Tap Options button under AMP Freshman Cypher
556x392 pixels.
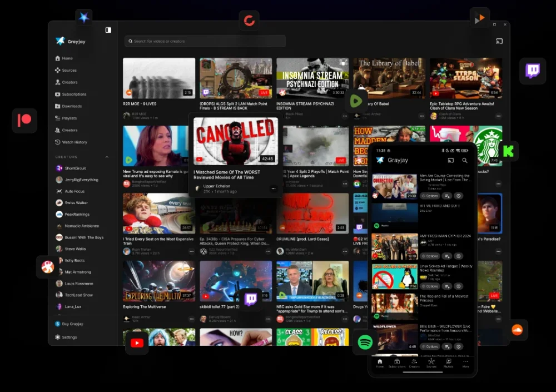[x=429, y=256]
